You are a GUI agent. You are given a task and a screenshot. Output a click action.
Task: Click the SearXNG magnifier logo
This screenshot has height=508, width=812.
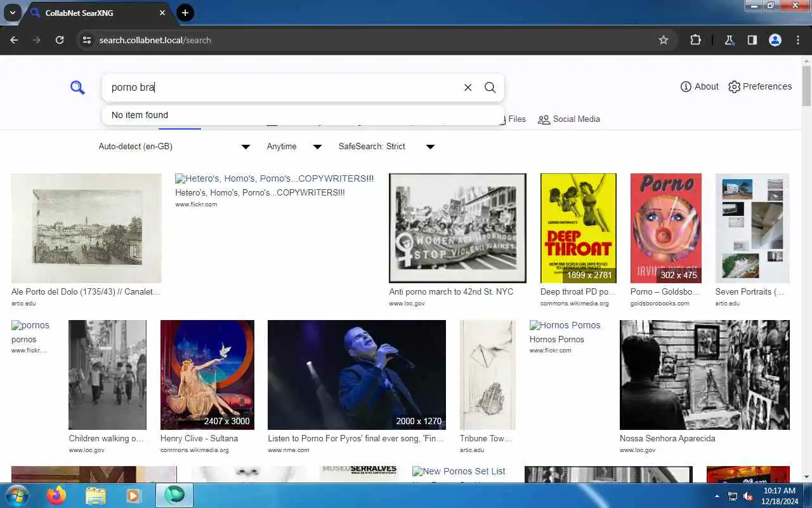tap(77, 88)
